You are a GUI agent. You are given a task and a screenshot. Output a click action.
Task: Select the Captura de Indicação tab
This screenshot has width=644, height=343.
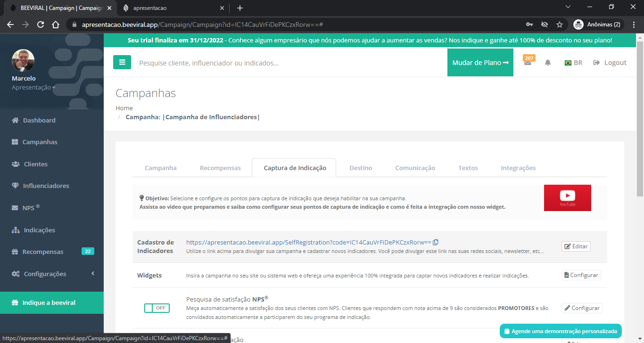click(x=295, y=168)
